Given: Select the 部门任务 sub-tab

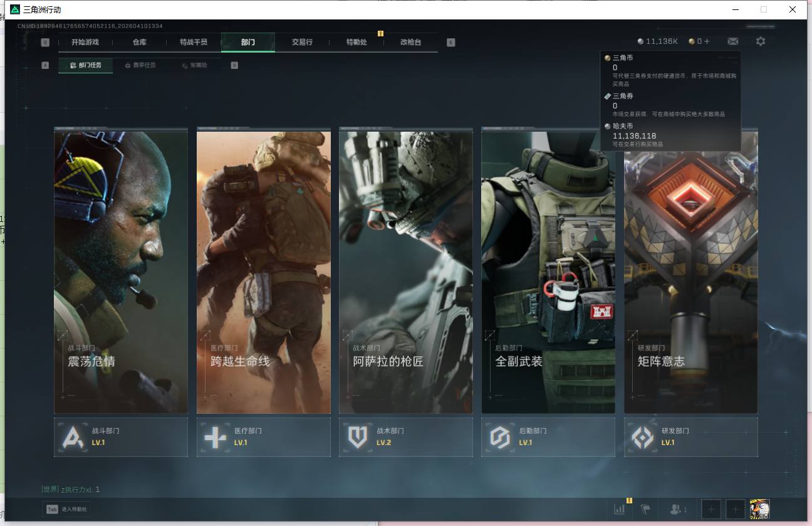Looking at the screenshot, I should [x=86, y=65].
